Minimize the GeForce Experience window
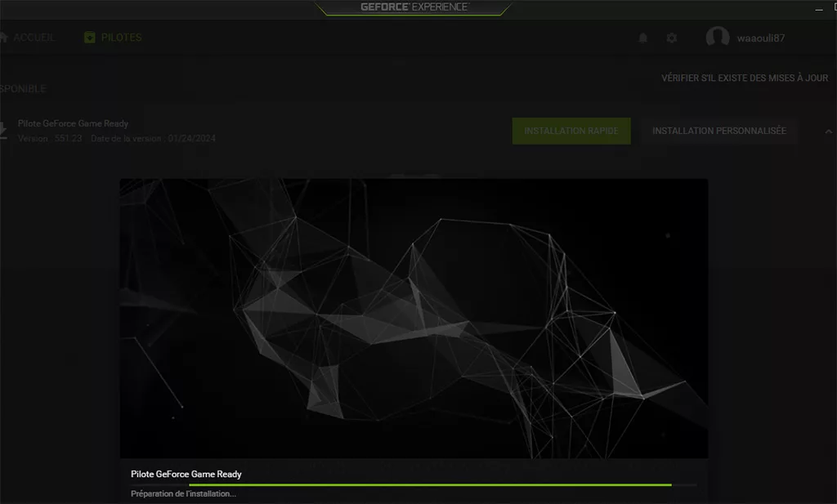 [819, 9]
